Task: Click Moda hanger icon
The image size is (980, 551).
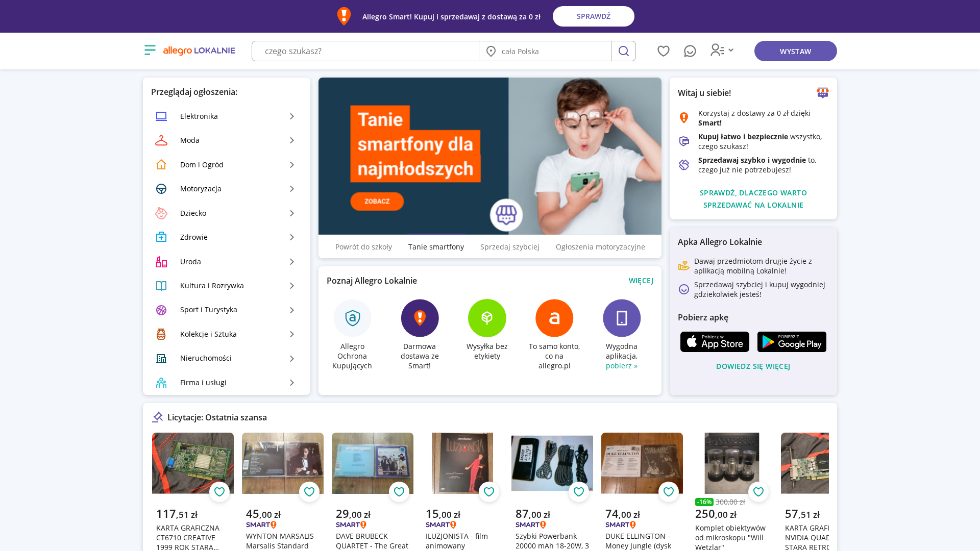Action: [161, 140]
